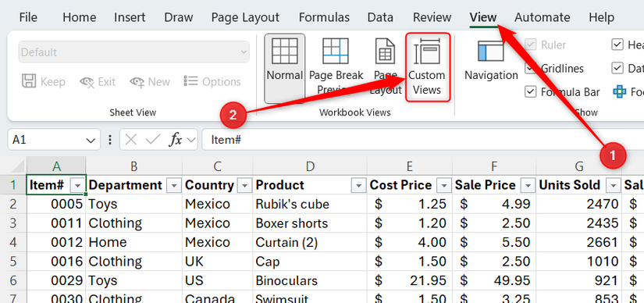This screenshot has width=644, height=303.
Task: Open sheet view Options
Action: 212,81
